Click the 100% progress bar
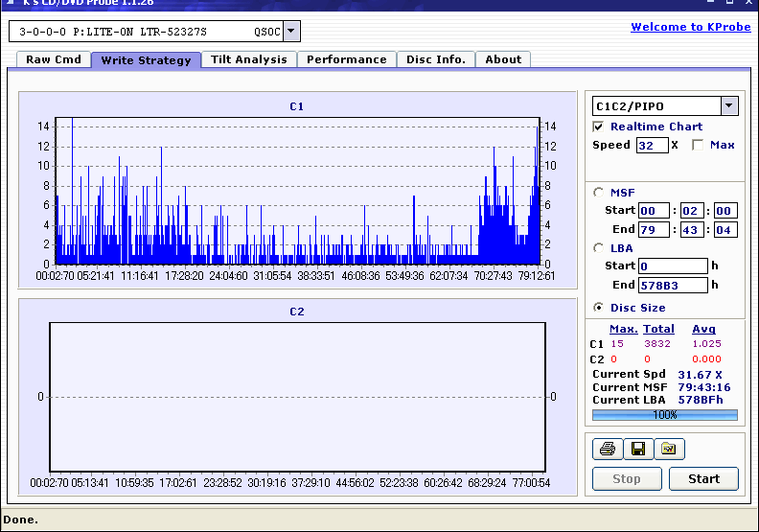This screenshot has height=532, width=759. pos(665,415)
